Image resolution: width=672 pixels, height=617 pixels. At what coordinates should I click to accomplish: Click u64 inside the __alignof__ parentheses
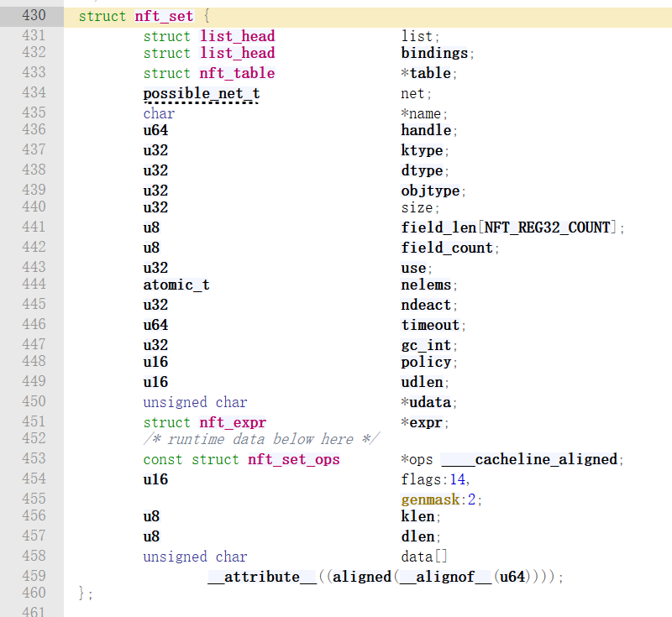coord(512,577)
